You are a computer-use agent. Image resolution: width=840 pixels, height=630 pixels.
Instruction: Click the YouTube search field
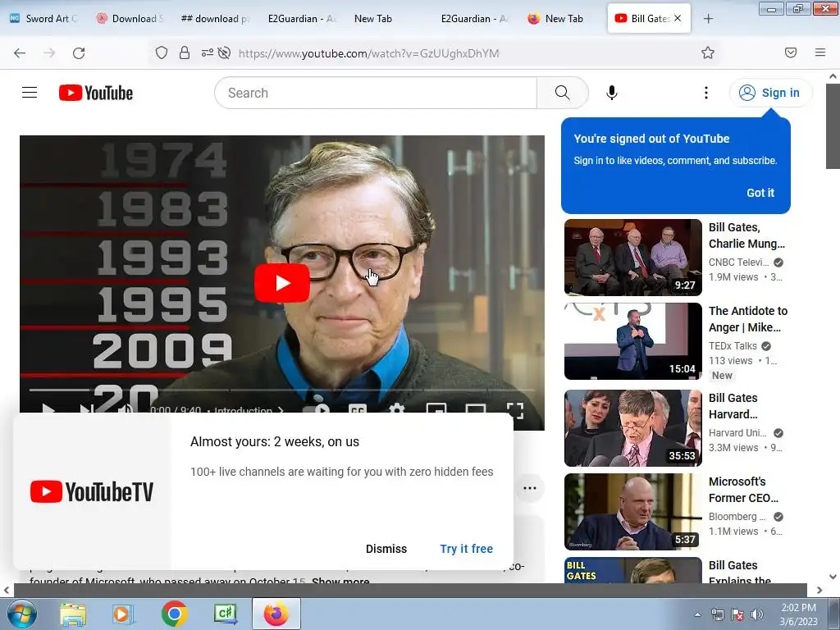376,93
